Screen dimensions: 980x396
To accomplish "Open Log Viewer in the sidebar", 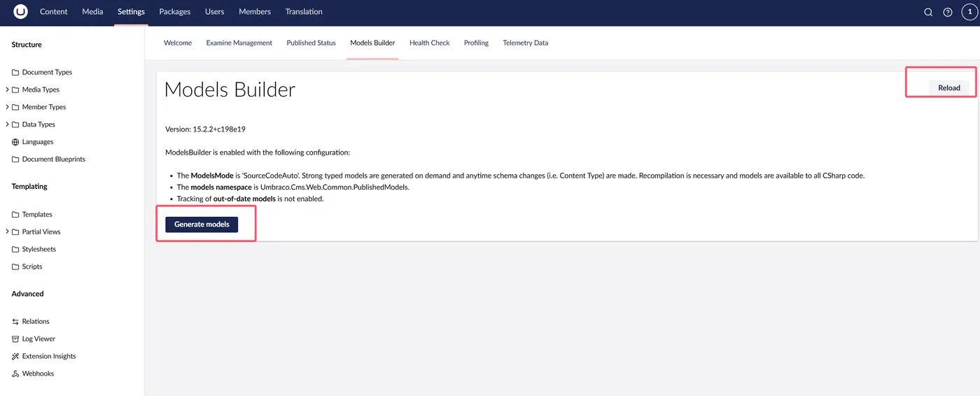I will click(x=38, y=339).
